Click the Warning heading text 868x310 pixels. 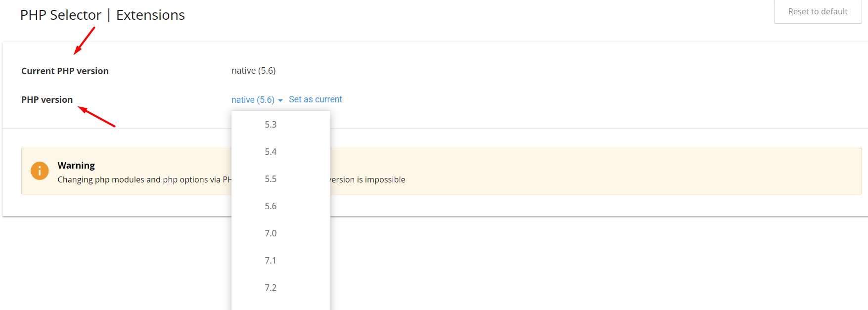pyautogui.click(x=76, y=165)
